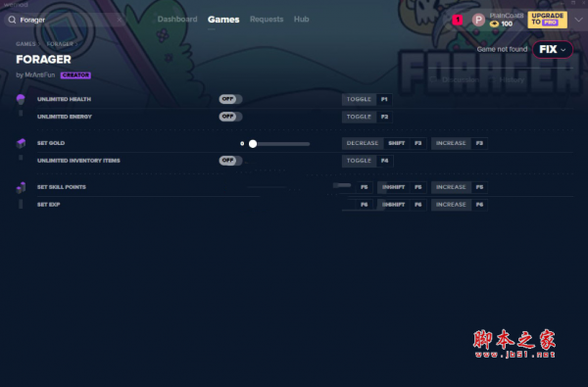
Task: Enable Unlimited Inventory Items switch
Action: pyautogui.click(x=230, y=161)
